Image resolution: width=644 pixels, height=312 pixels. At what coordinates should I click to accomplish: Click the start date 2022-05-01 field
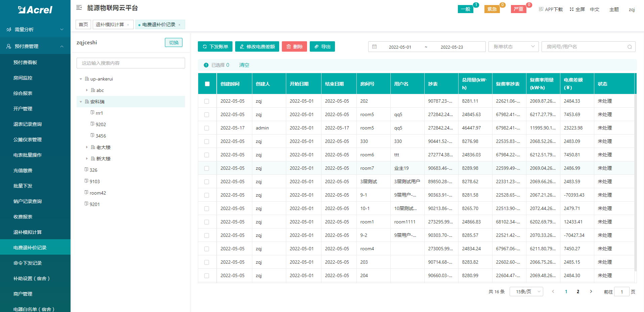pyautogui.click(x=400, y=47)
